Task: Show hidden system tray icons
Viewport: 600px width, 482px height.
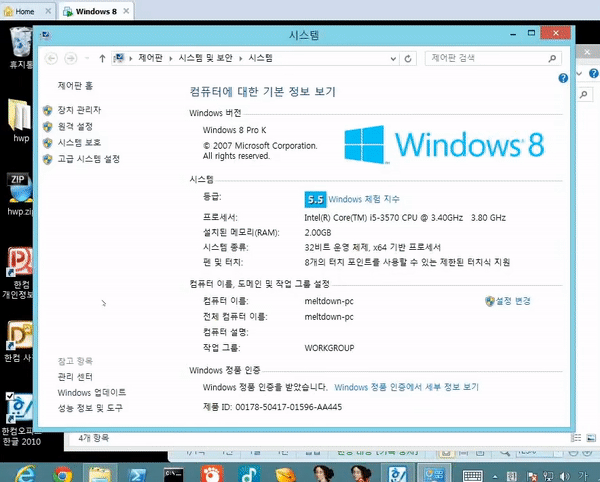Action: click(x=495, y=477)
